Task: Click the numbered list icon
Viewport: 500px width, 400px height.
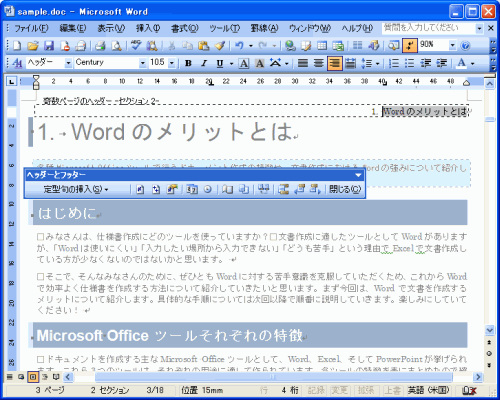Action: 394,63
